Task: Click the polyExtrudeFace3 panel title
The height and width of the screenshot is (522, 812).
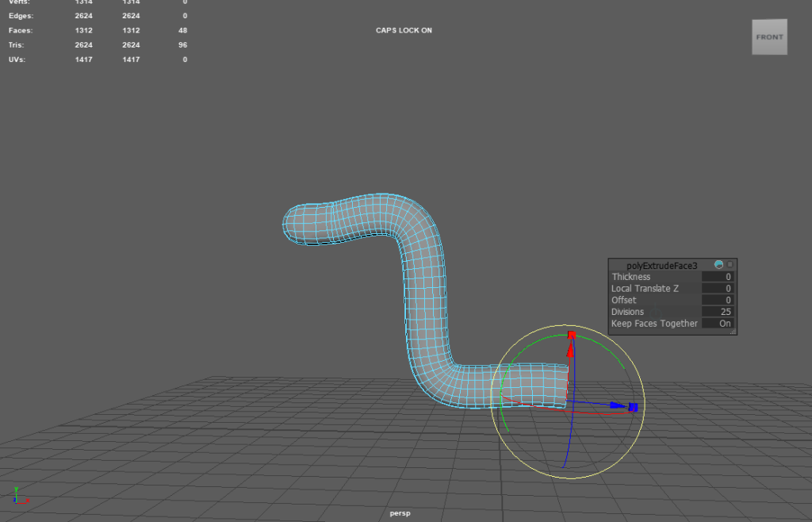Action: pyautogui.click(x=661, y=265)
